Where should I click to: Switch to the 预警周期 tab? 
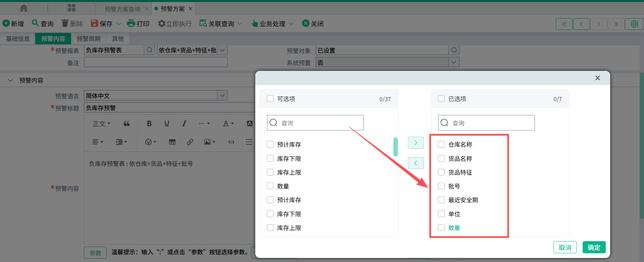89,39
